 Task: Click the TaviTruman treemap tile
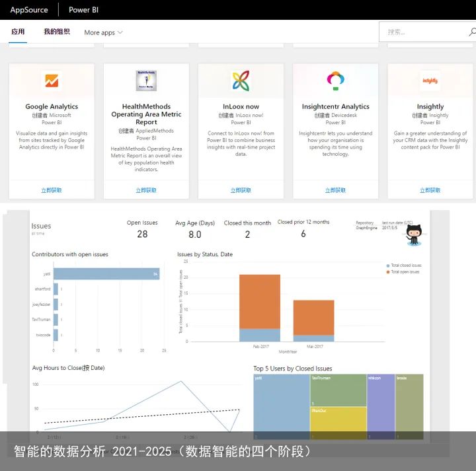tap(338, 390)
